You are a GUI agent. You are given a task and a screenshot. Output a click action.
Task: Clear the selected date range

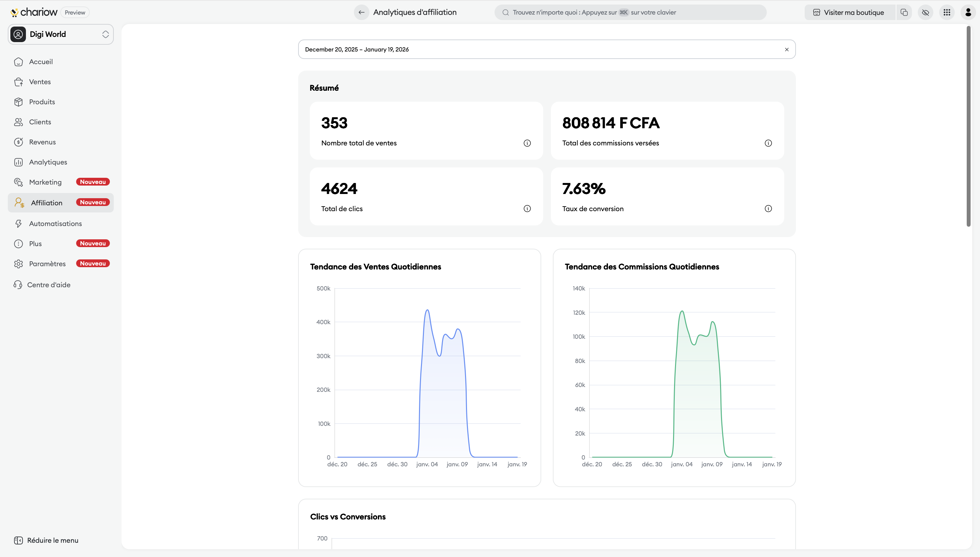point(787,49)
